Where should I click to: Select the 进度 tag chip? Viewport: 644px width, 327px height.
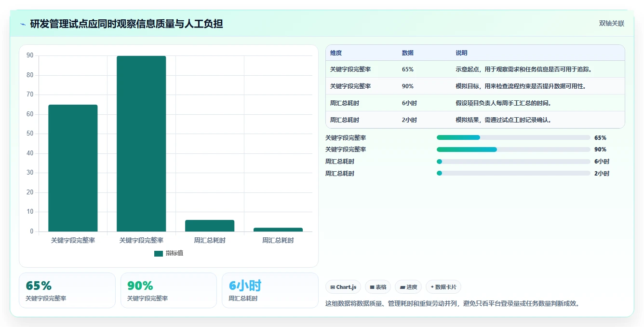[x=408, y=287]
